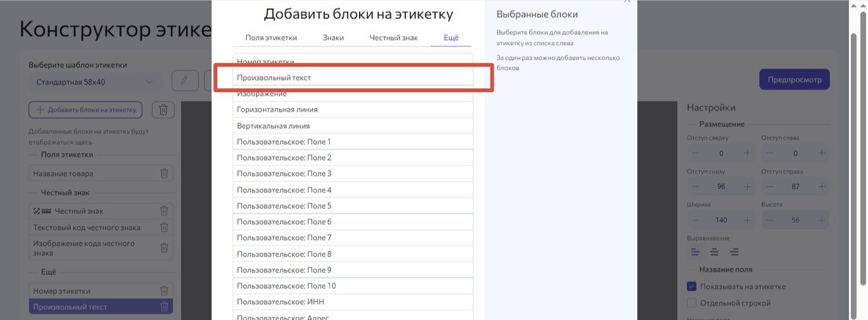Choose Горизонтальная линия block
The height and width of the screenshot is (320, 868).
(353, 109)
